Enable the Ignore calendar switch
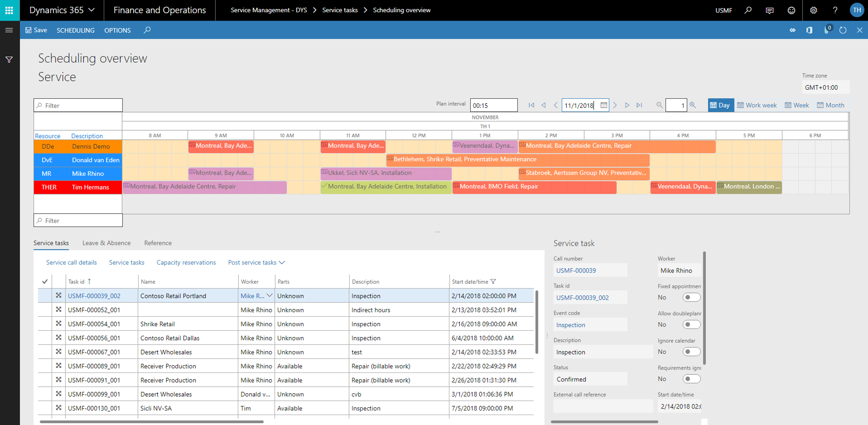Screen dimensions: 868x425 pyautogui.click(x=691, y=352)
